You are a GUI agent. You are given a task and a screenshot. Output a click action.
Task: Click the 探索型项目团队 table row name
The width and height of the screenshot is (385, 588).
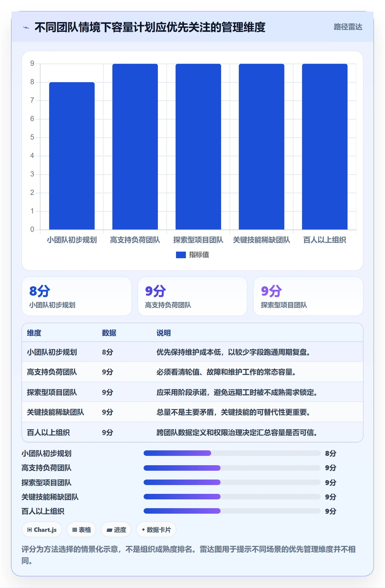click(52, 392)
